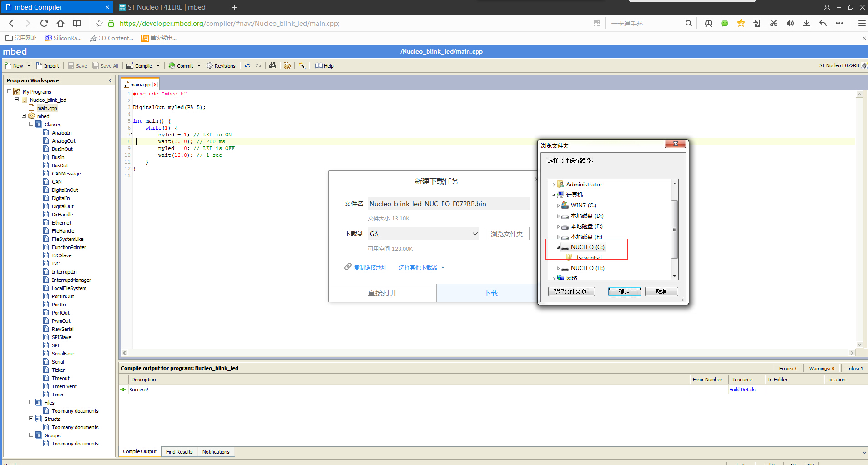Viewport: 868px width, 465px height.
Task: Click the 复制链接地址 link
Action: click(x=370, y=267)
